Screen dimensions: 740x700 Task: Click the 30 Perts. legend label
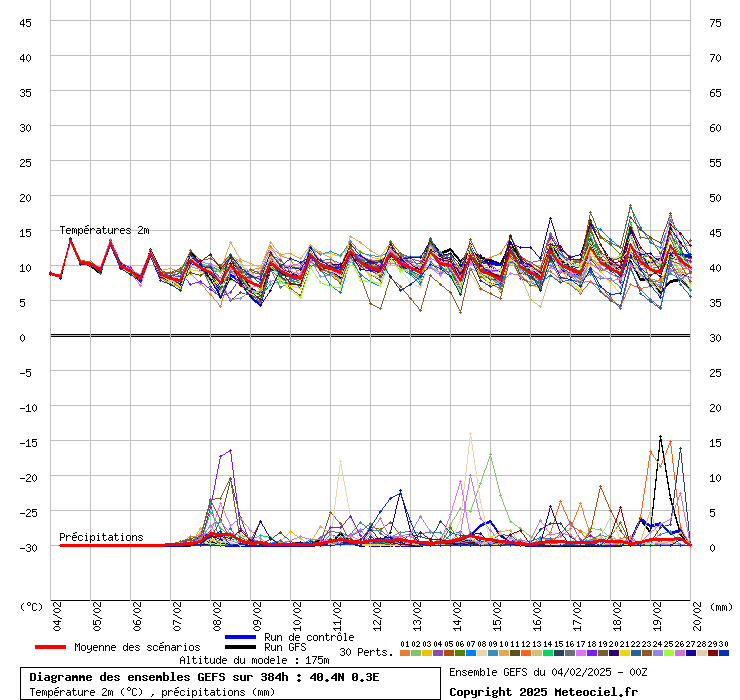click(x=366, y=652)
